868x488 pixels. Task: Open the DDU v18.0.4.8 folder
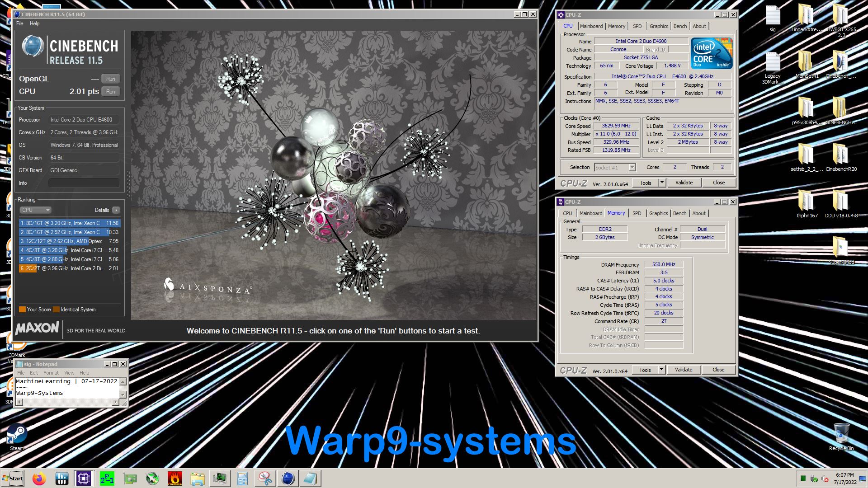(841, 205)
